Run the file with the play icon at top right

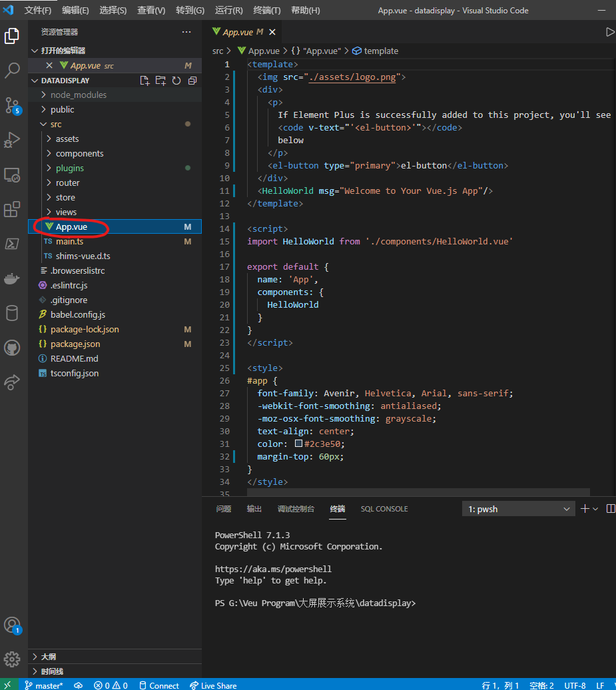coord(610,32)
